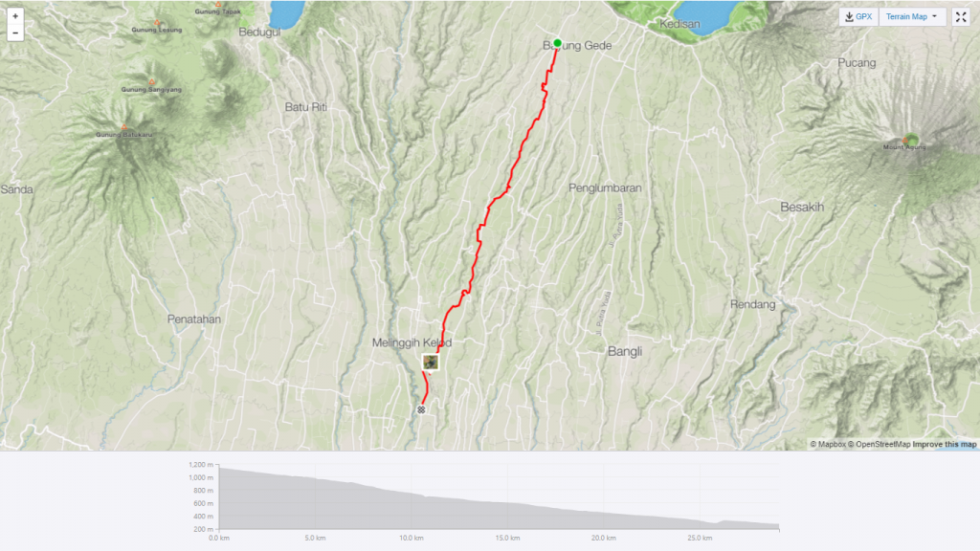Enter fullscreen map view
Image resolution: width=980 pixels, height=551 pixels.
(961, 17)
